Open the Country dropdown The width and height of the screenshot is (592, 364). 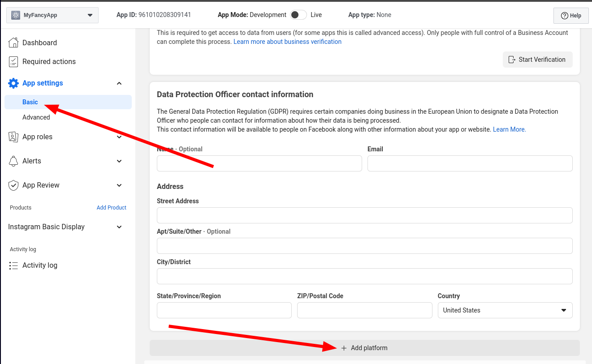click(x=505, y=310)
